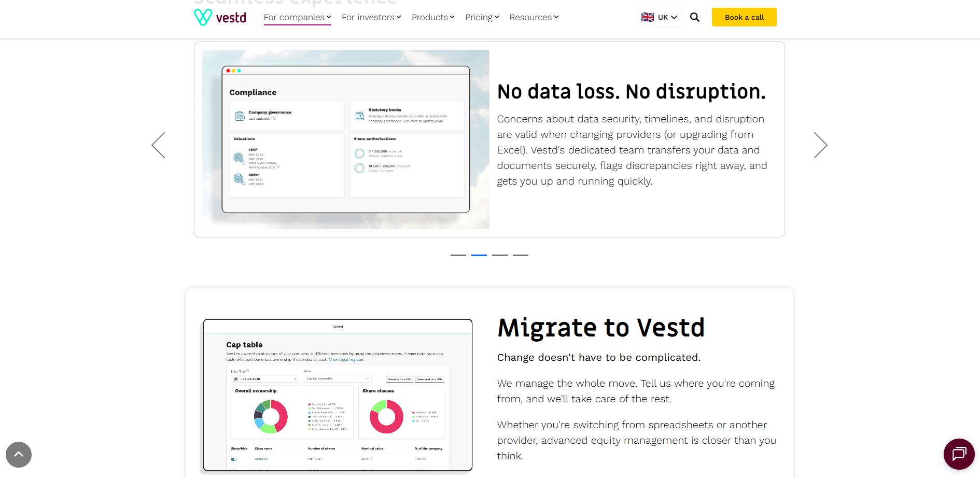The height and width of the screenshot is (478, 980).
Task: Click the Vestd logo
Action: [220, 17]
